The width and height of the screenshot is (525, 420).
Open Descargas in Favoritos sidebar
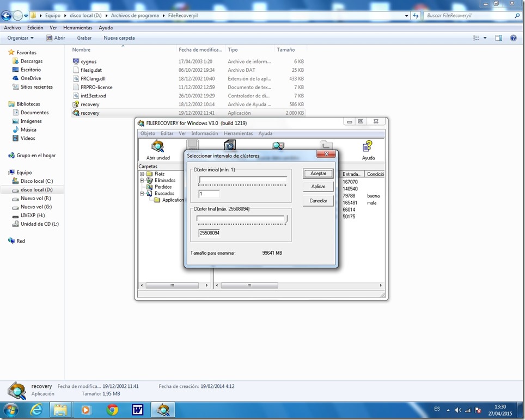32,61
